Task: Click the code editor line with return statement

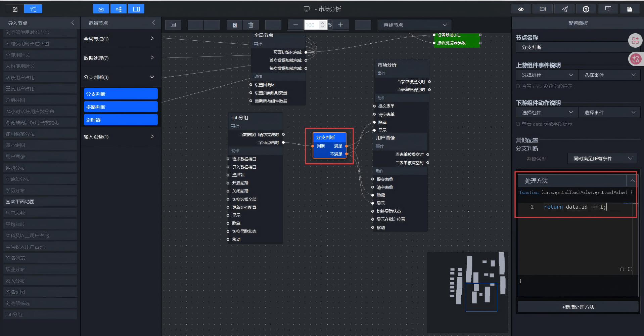Action: point(575,207)
